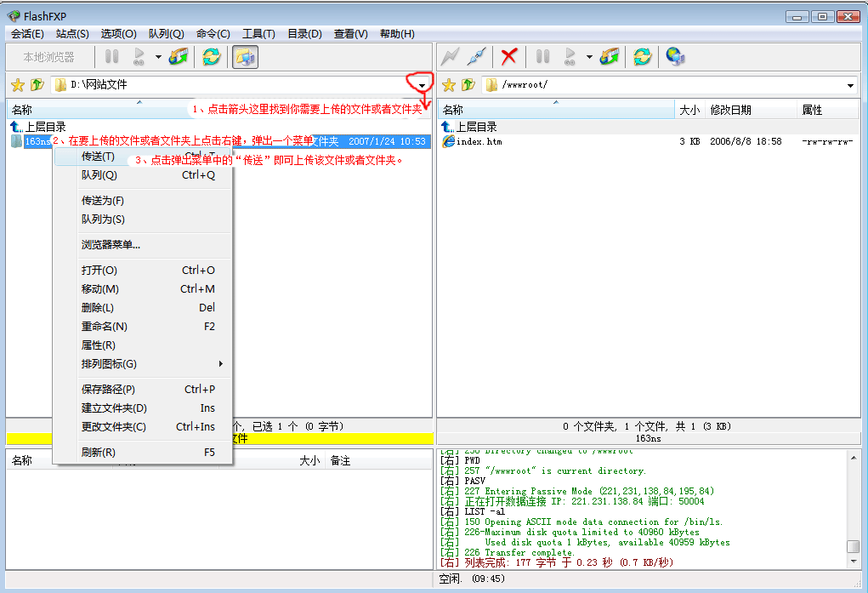The height and width of the screenshot is (593, 868).
Task: Click left pane bookmark star icon
Action: click(x=17, y=85)
